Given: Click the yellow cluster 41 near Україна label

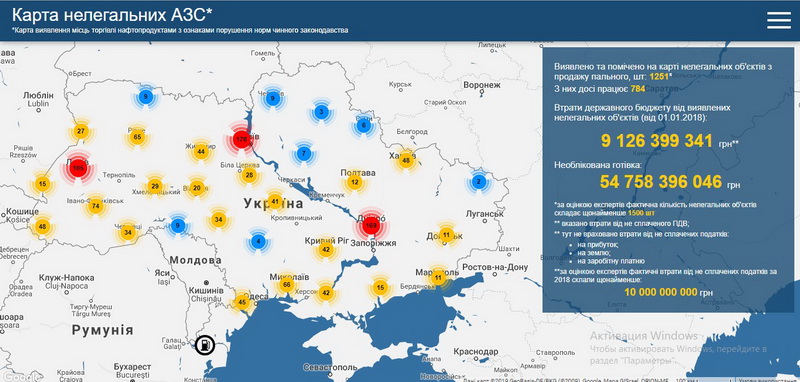Looking at the screenshot, I should coord(275,201).
